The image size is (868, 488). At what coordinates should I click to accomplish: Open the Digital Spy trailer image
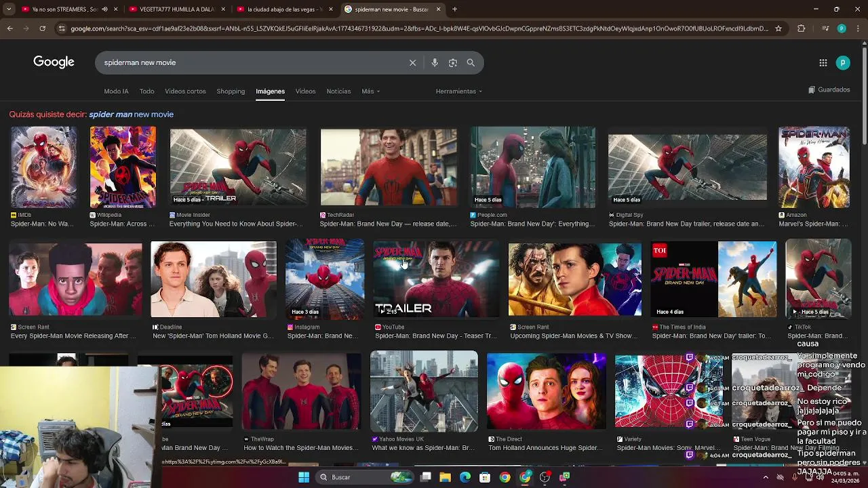tap(688, 167)
